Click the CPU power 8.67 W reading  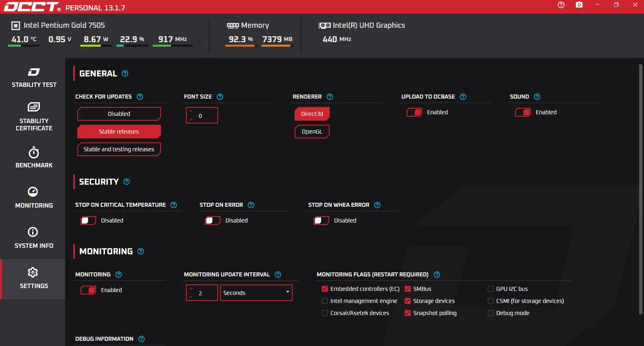click(96, 39)
